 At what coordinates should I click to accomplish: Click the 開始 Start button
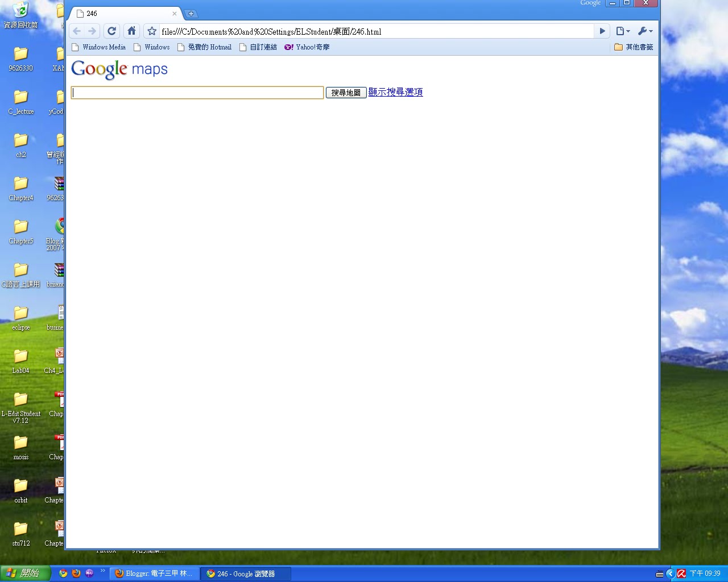26,573
